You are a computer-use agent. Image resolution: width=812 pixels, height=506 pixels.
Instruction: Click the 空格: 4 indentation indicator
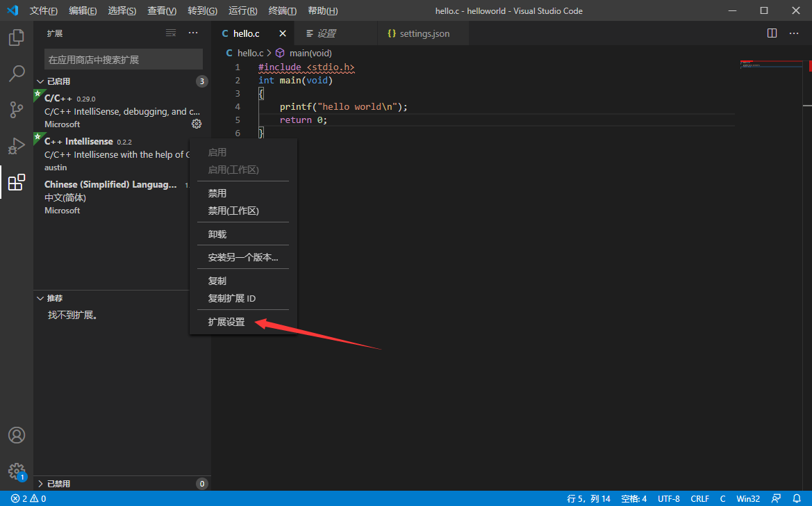(x=634, y=499)
